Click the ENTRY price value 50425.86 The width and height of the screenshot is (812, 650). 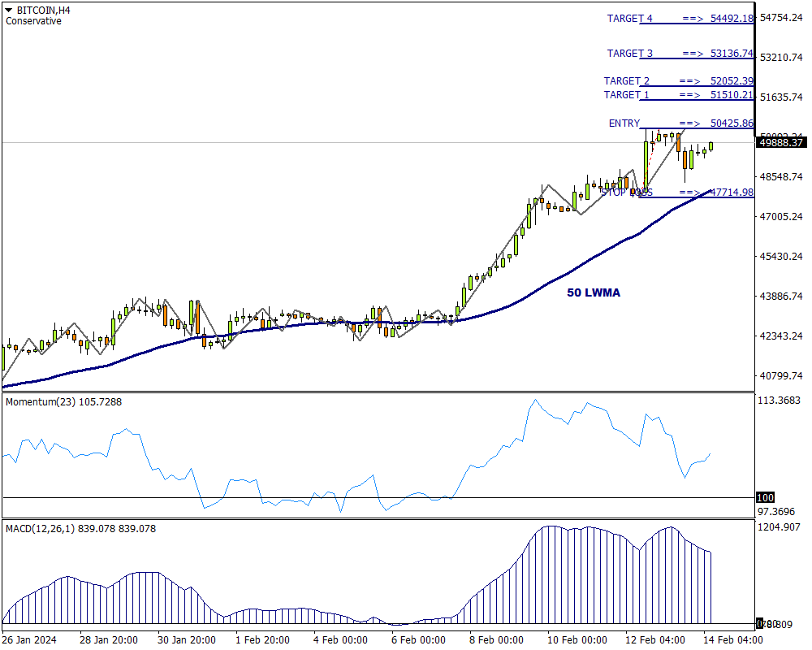(x=732, y=123)
